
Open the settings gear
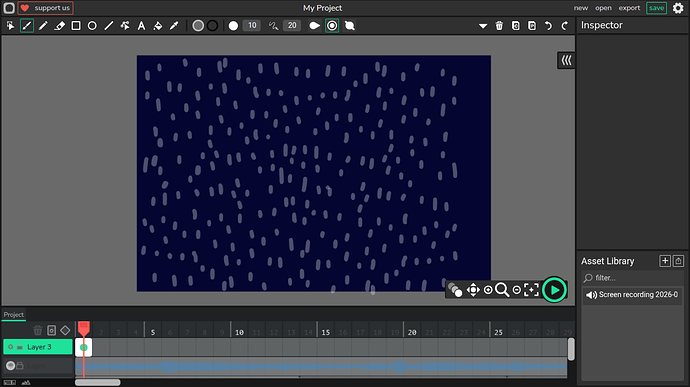coord(678,8)
